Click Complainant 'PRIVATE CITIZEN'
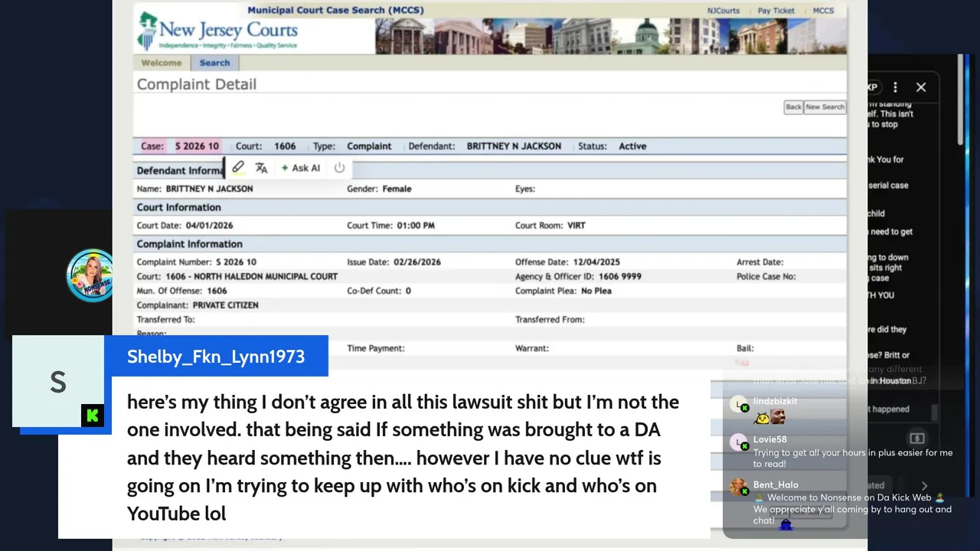Screen dimensions: 980x551 tap(225, 305)
